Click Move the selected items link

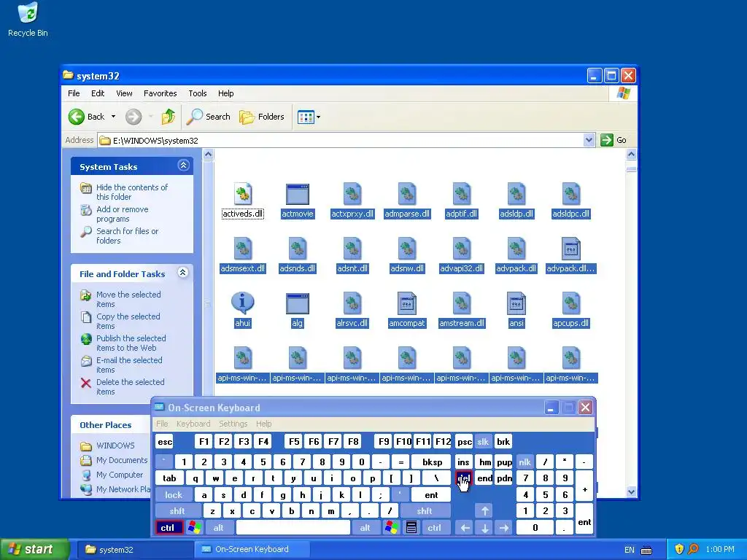point(128,299)
